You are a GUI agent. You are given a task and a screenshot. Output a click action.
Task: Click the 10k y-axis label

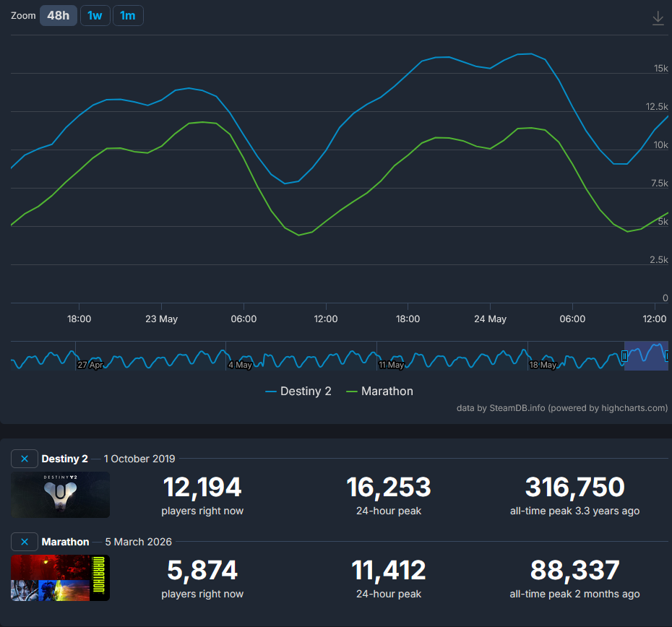click(x=660, y=145)
